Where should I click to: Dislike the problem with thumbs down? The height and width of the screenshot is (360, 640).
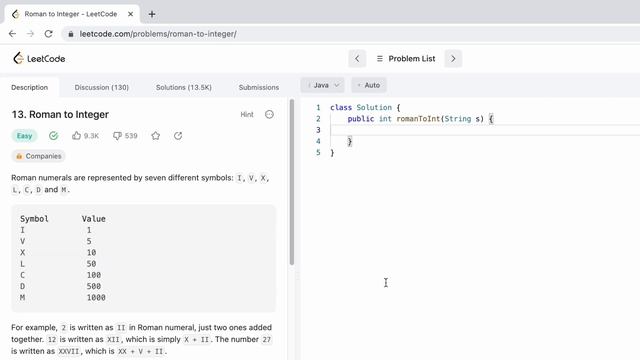(117, 136)
